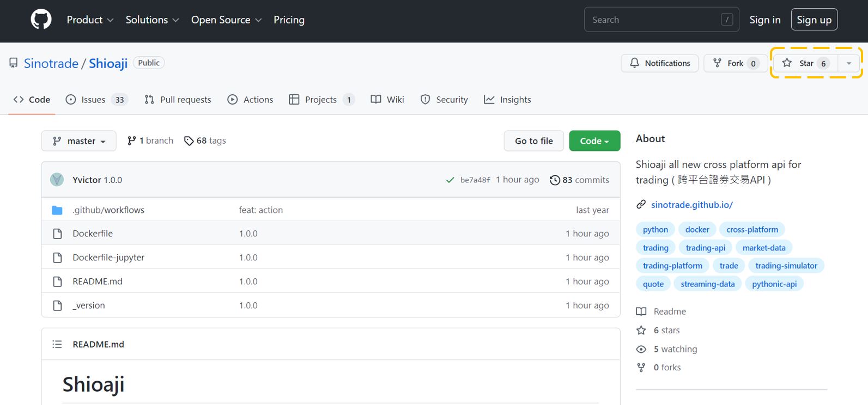Jump to Readme from About section
The width and height of the screenshot is (868, 409).
[661, 312]
